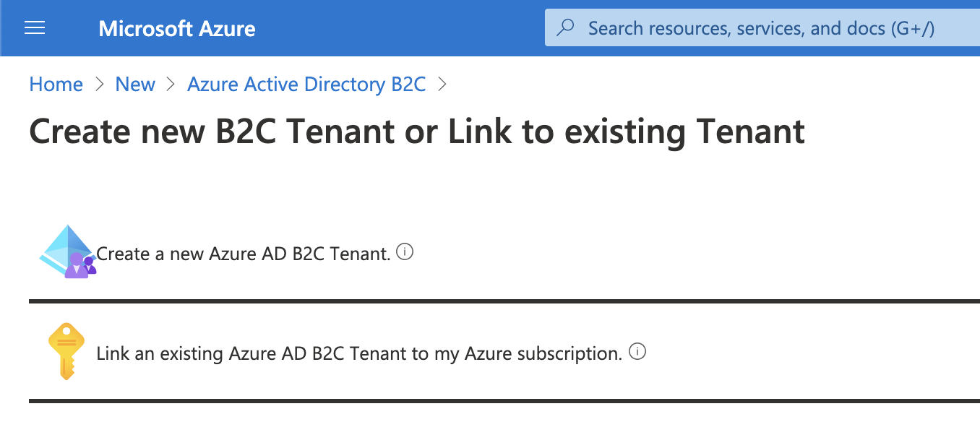Screen dimensions: 980x448
Task: Select Create a new Azure AD B2C Tenant
Action: 244,254
